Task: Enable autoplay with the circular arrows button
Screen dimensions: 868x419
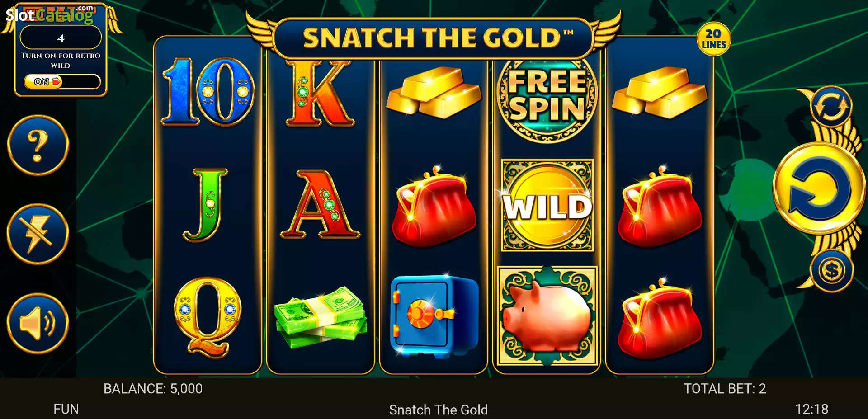Action: pos(831,107)
